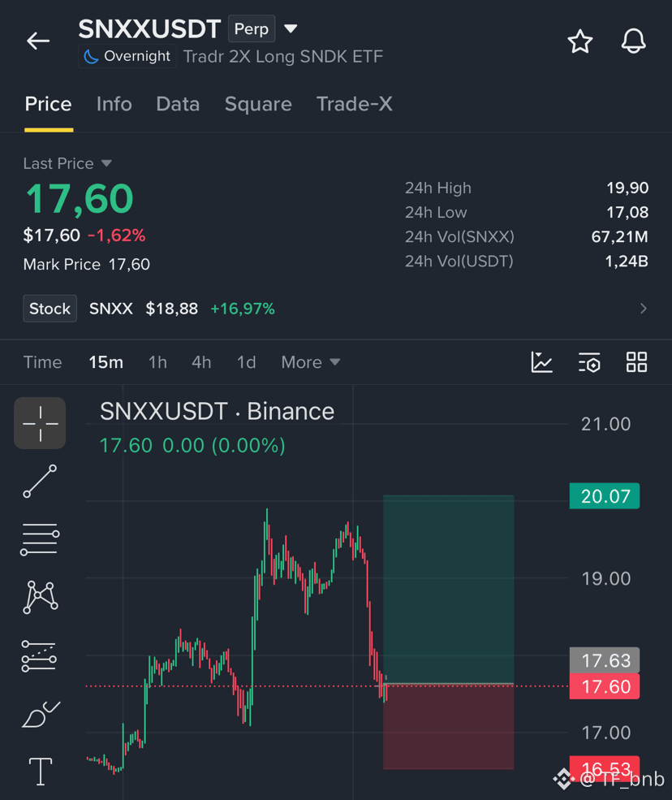672x800 pixels.
Task: Click Tradr 2X Long SNDK ETF description
Action: pos(283,57)
